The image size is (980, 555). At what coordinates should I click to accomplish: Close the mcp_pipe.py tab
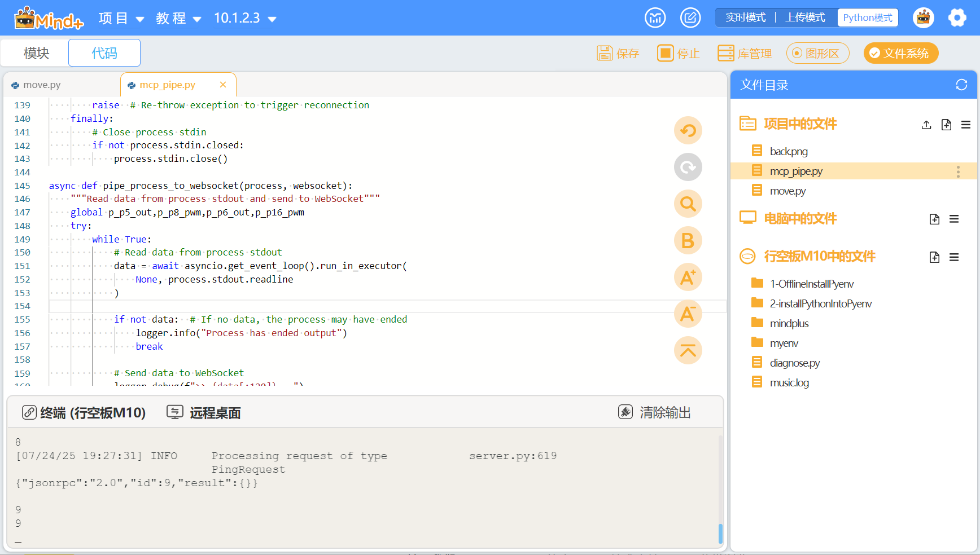tap(223, 85)
